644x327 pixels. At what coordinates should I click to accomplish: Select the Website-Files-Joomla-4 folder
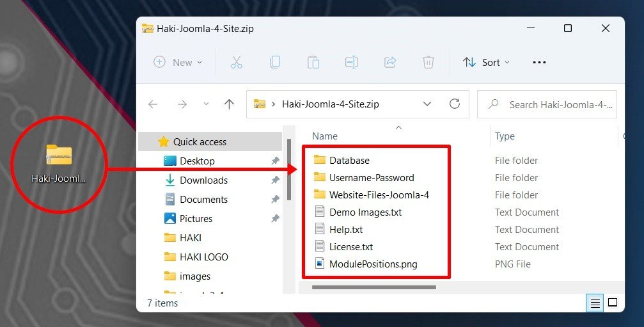point(379,195)
